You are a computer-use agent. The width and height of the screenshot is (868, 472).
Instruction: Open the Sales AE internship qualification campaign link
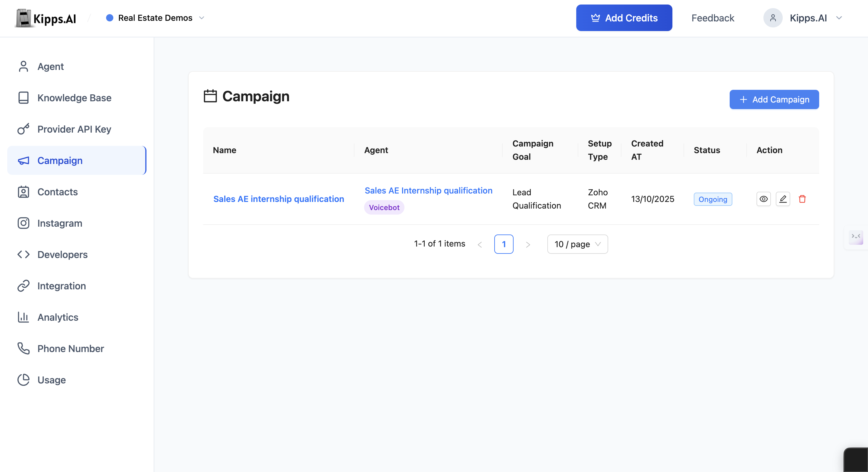coord(278,199)
